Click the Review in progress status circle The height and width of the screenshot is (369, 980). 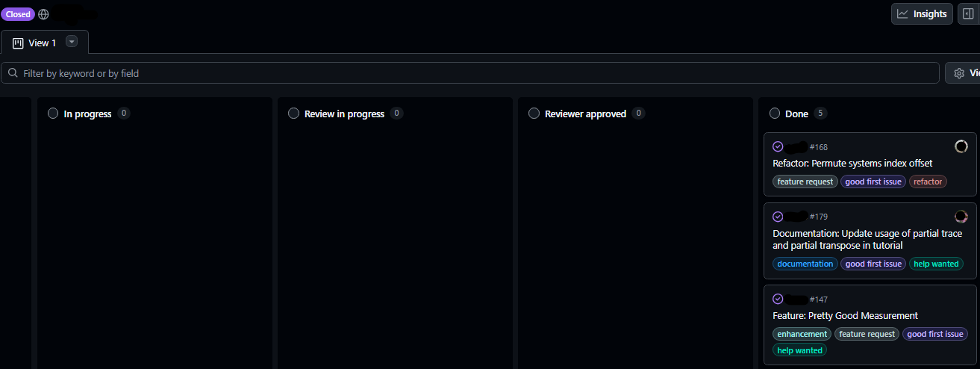click(293, 114)
